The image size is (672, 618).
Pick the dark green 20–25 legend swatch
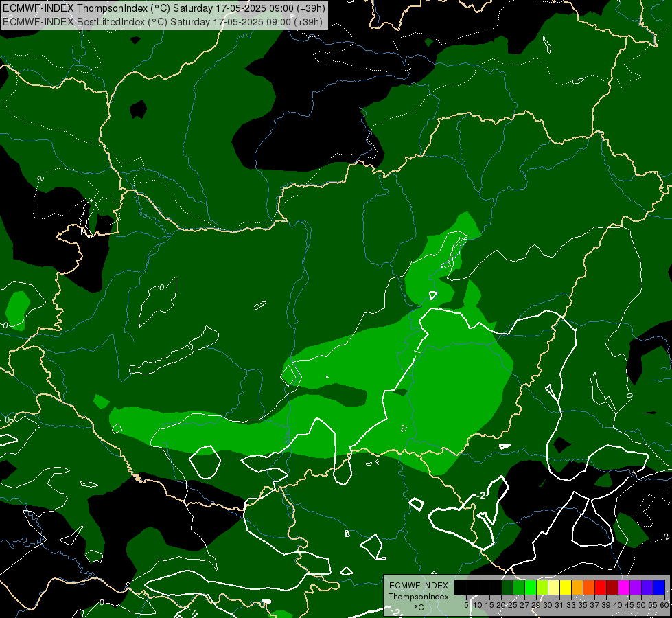(x=507, y=587)
